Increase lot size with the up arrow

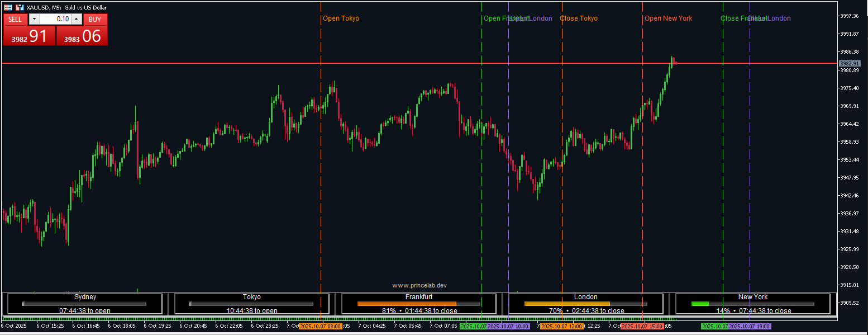click(x=77, y=19)
